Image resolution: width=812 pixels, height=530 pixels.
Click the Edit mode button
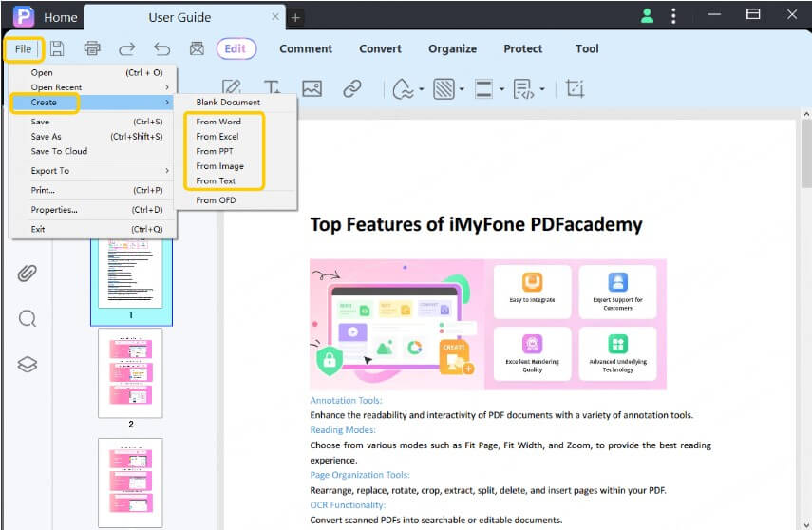coord(236,48)
